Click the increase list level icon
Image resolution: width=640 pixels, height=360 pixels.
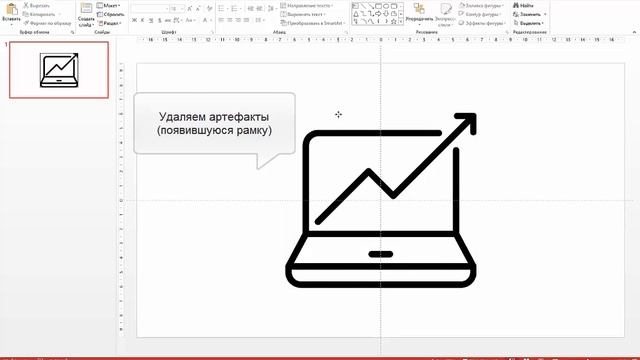pyautogui.click(x=260, y=9)
